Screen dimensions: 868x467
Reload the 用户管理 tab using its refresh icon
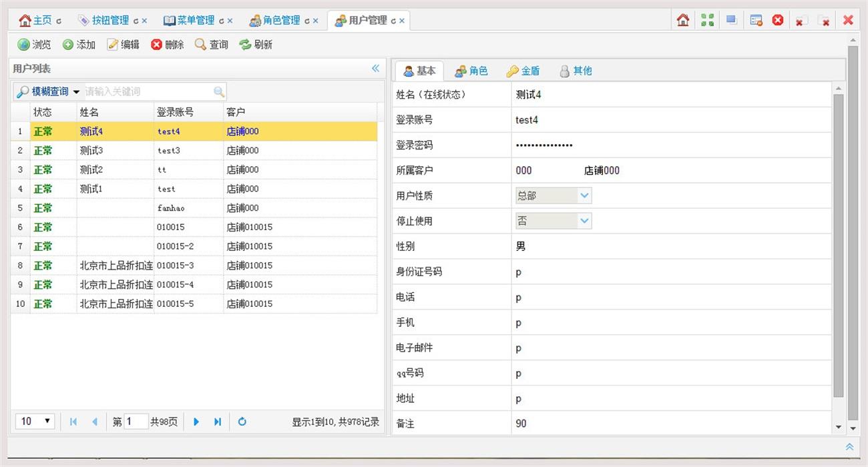click(393, 21)
